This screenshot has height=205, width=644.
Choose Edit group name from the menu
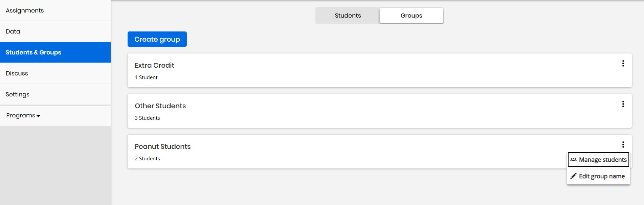(598, 176)
